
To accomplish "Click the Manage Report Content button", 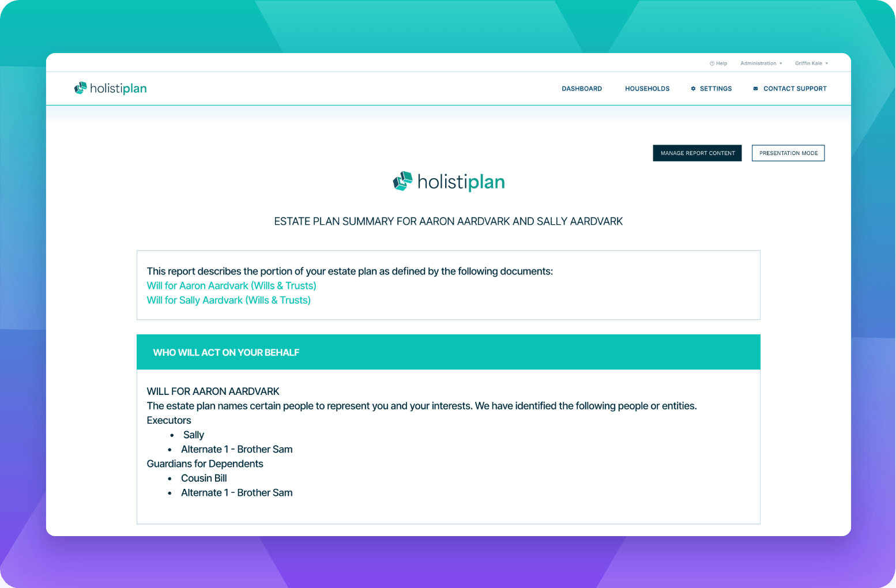I will click(x=697, y=153).
